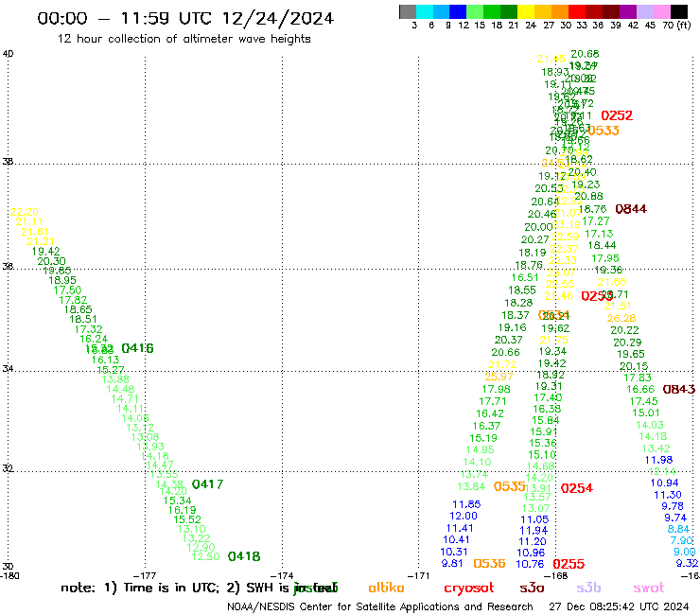700x615 pixels.
Task: Click the wave height value 13.84
Action: point(471,486)
